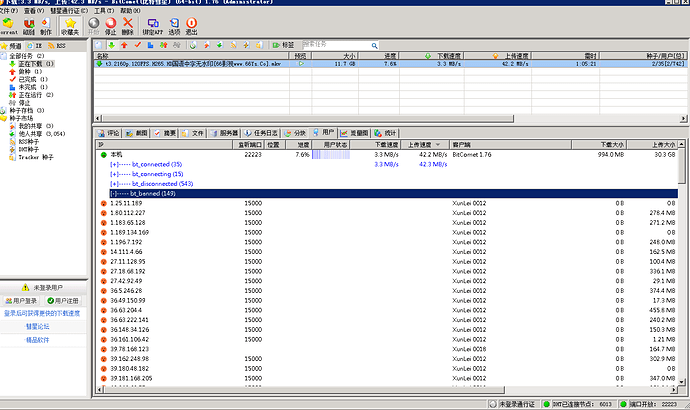This screenshot has width=690, height=410.
Task: Select Tracker 种子 in sidebar
Action: [31, 157]
